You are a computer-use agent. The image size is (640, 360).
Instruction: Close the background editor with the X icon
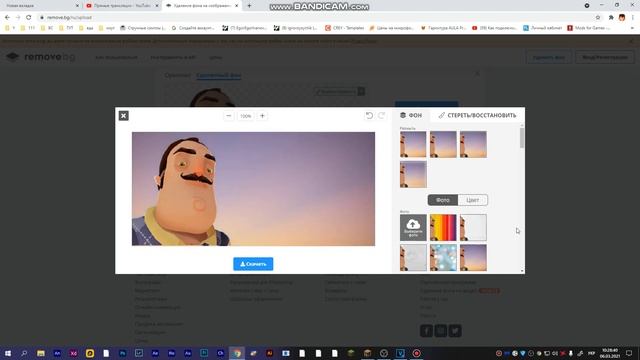[x=123, y=116]
